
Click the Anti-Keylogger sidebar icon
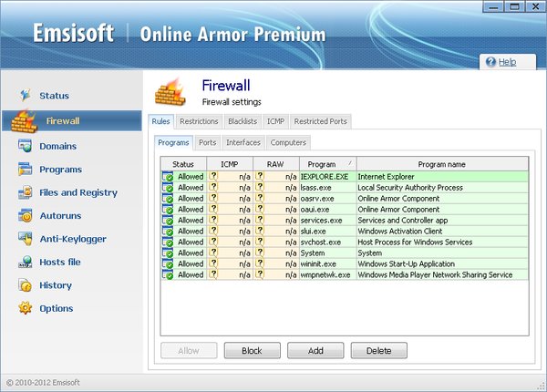click(26, 239)
